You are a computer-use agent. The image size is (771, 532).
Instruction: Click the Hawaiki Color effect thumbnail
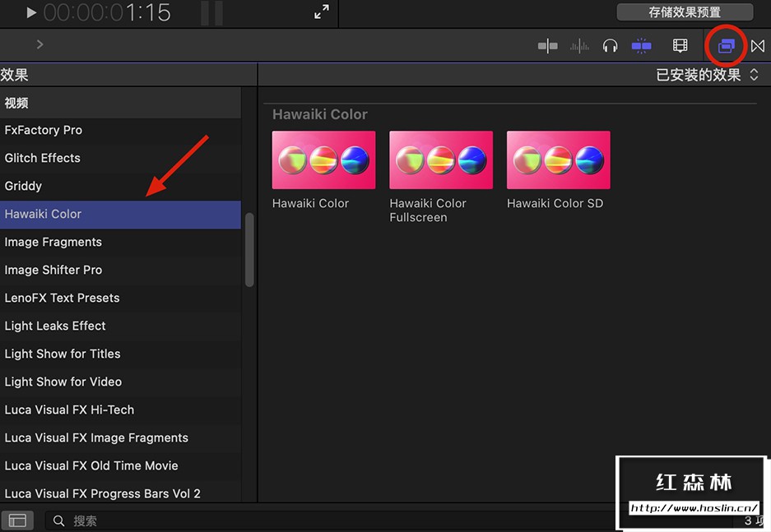(323, 160)
